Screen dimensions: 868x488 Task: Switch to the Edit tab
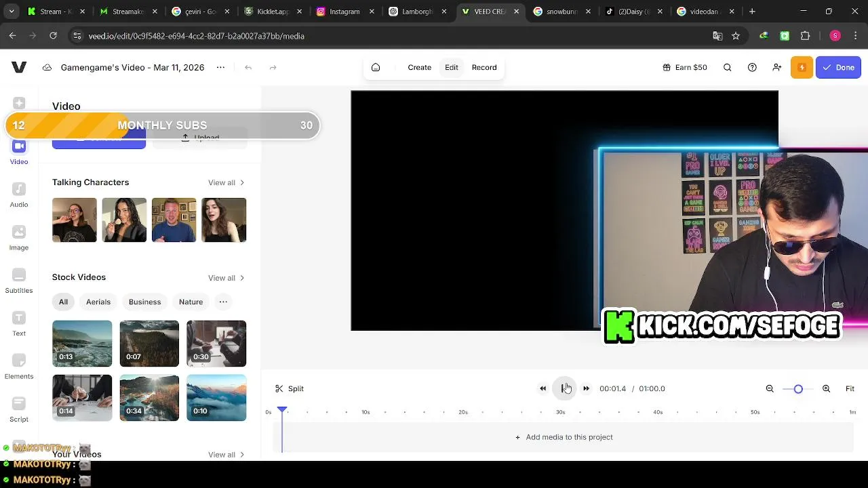452,67
